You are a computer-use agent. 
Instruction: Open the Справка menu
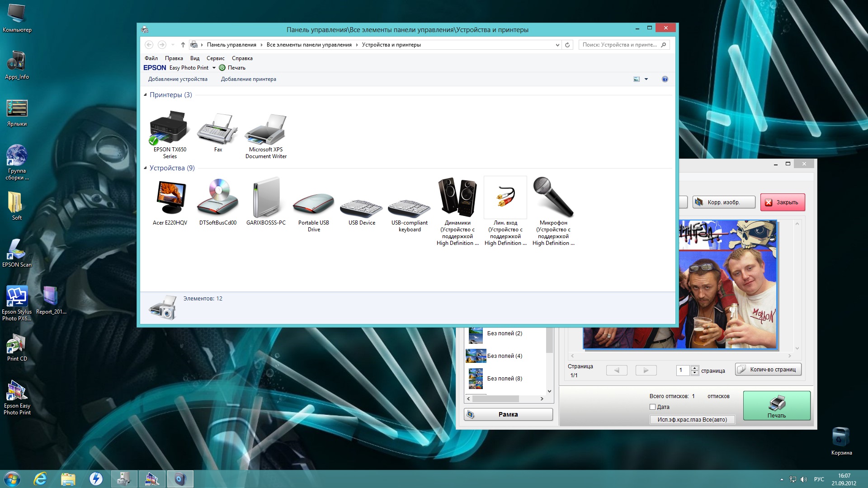(242, 58)
